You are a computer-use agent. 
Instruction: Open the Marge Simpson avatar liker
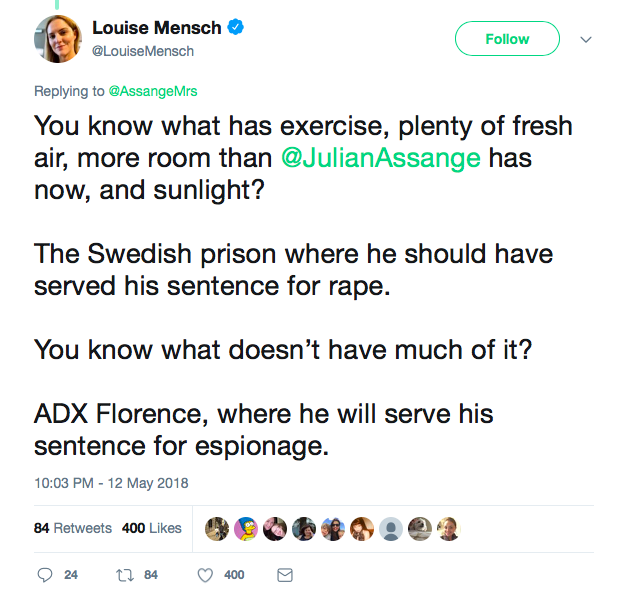point(246,529)
